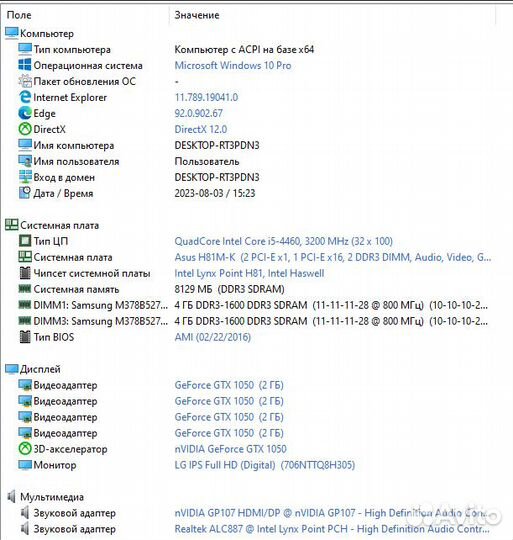The image size is (513, 540).
Task: Click the DirectX Xbox-style icon
Action: click(25, 129)
